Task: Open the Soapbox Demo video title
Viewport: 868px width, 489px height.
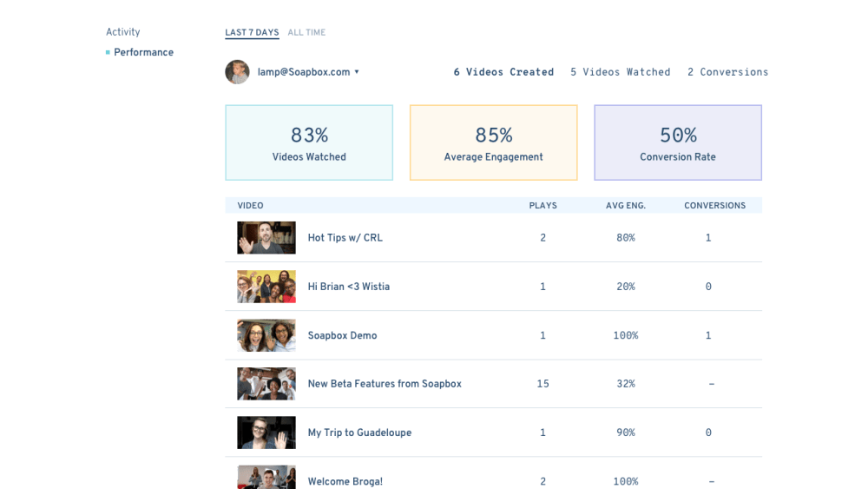Action: click(x=342, y=336)
